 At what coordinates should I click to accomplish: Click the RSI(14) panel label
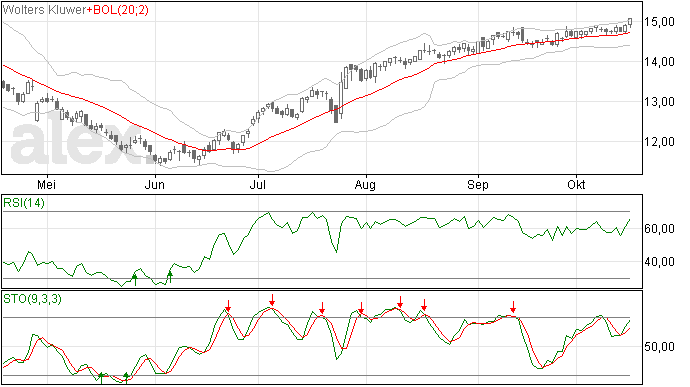pyautogui.click(x=24, y=203)
